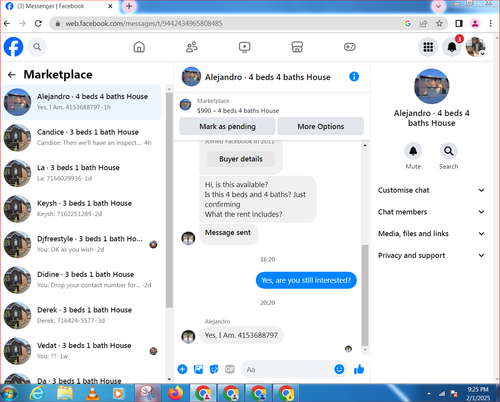Image resolution: width=500 pixels, height=402 pixels.
Task: Open Facebook search magnifier icon
Action: (x=37, y=47)
